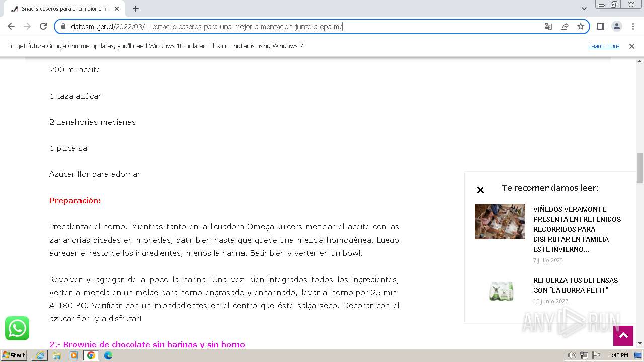Screen dimensions: 644x362
Task: Open the volume control tray icon
Action: pos(572,355)
